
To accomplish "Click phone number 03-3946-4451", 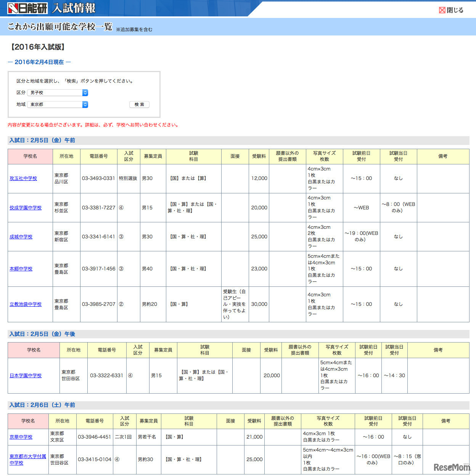I will [95, 437].
